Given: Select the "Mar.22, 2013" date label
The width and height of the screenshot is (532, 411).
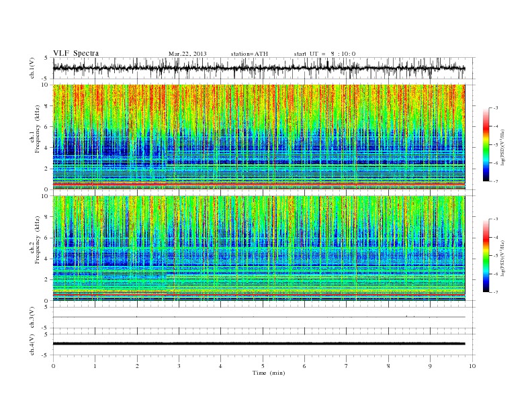Looking at the screenshot, I should 187,54.
